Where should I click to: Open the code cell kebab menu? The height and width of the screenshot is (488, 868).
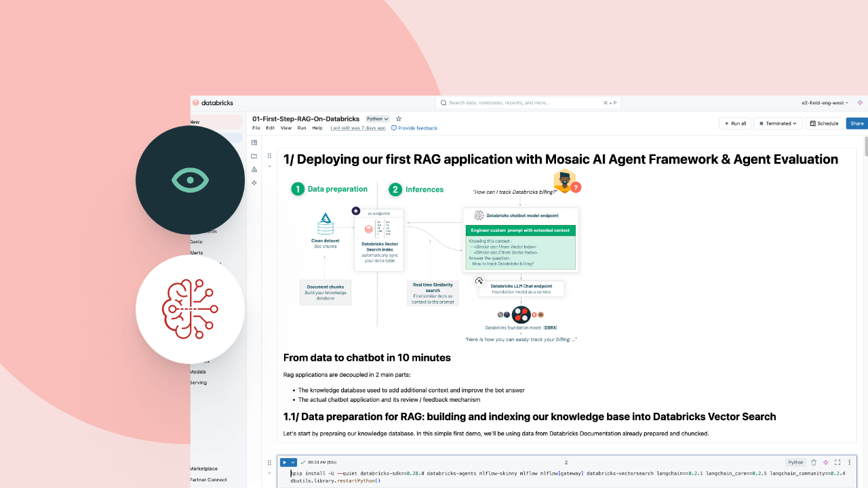(849, 462)
